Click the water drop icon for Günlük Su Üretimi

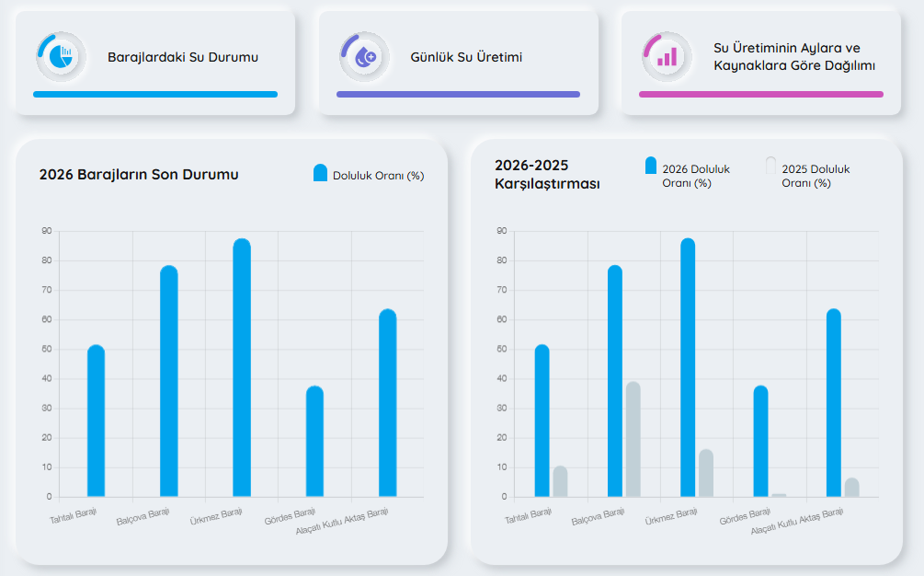coord(364,57)
